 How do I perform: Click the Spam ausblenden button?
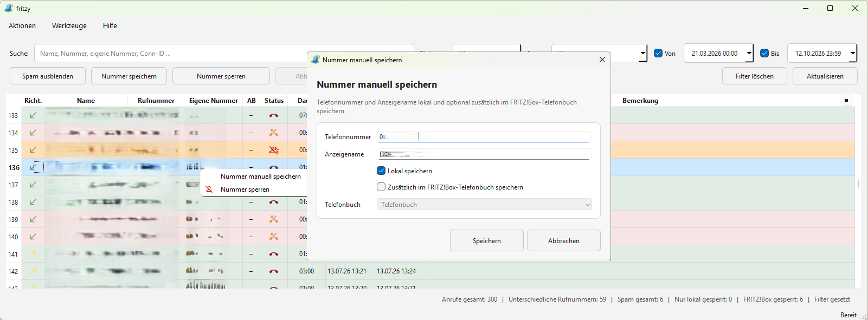pos(48,76)
